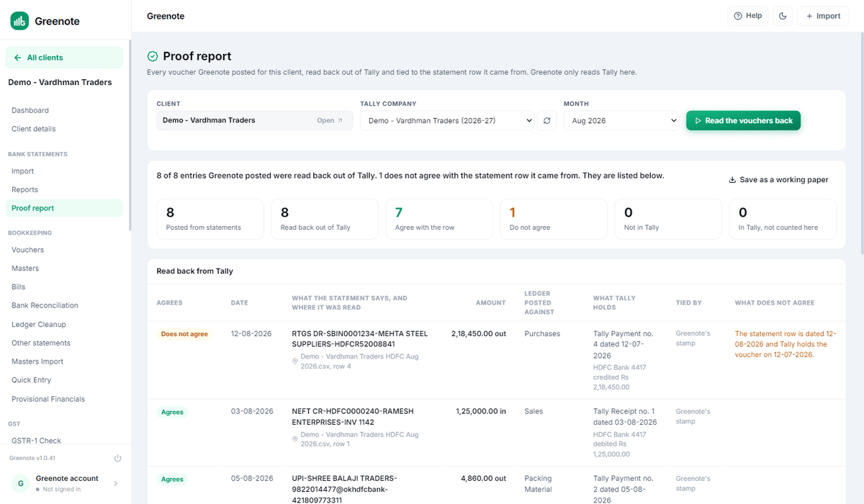The image size is (864, 504).
Task: Click Agrees badge for 03-08-2026 row
Action: [172, 412]
